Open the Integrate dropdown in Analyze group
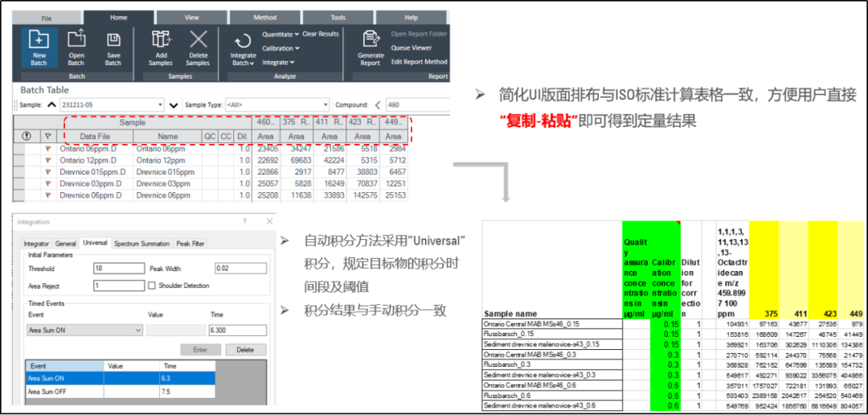 [278, 63]
